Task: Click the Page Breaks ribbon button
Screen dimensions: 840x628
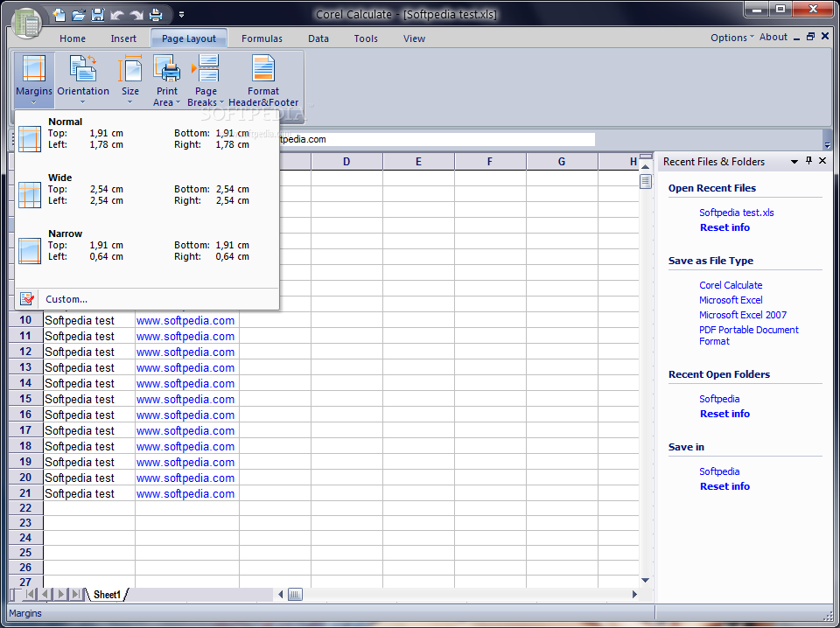Action: point(206,80)
